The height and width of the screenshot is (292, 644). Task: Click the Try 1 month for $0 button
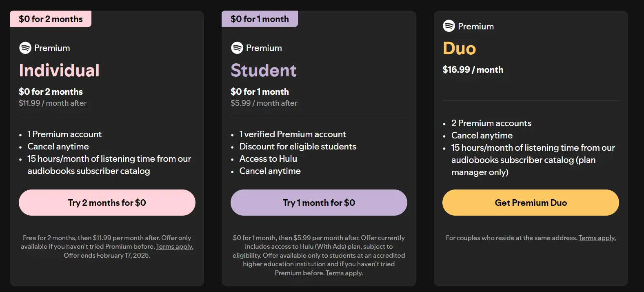pos(319,203)
